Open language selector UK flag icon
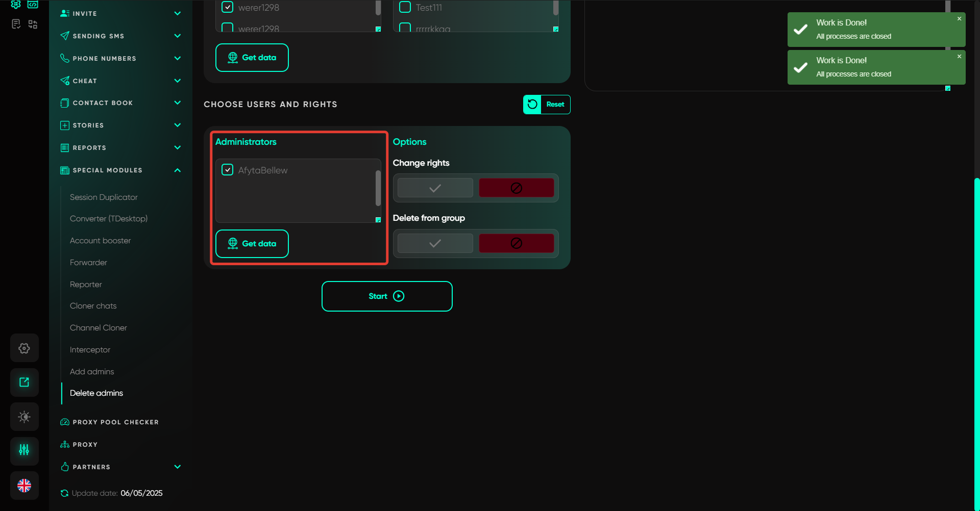The image size is (980, 511). [24, 486]
